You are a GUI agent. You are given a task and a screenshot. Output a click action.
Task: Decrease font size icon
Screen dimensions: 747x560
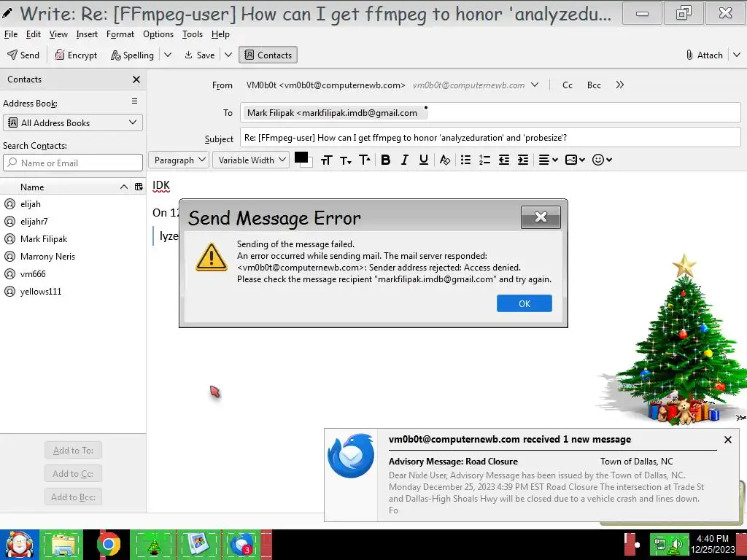(x=345, y=160)
